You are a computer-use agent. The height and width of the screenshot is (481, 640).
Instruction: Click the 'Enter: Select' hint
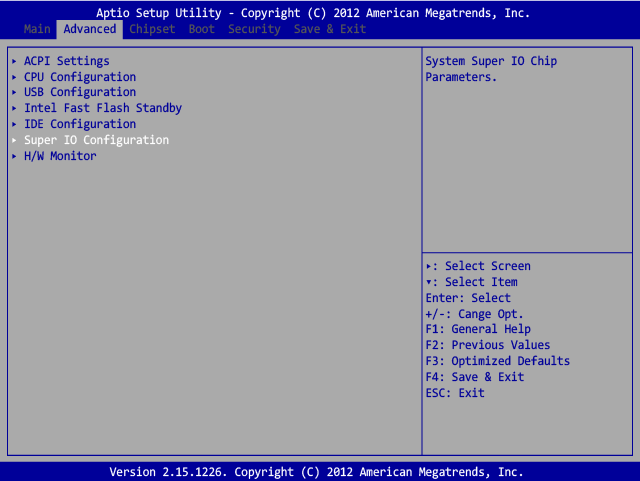click(468, 298)
